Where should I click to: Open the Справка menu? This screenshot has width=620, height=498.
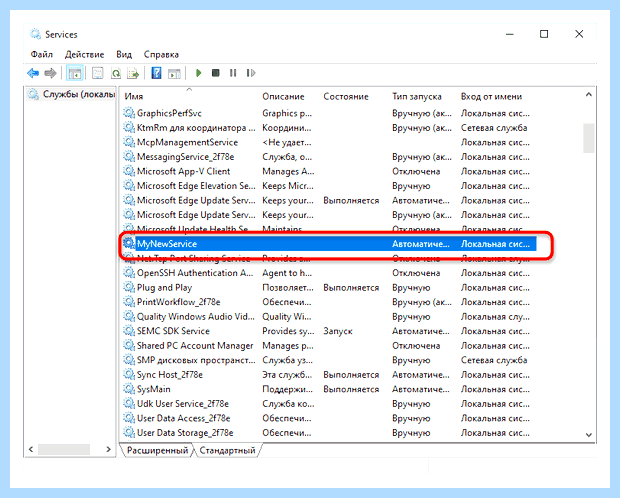[161, 55]
